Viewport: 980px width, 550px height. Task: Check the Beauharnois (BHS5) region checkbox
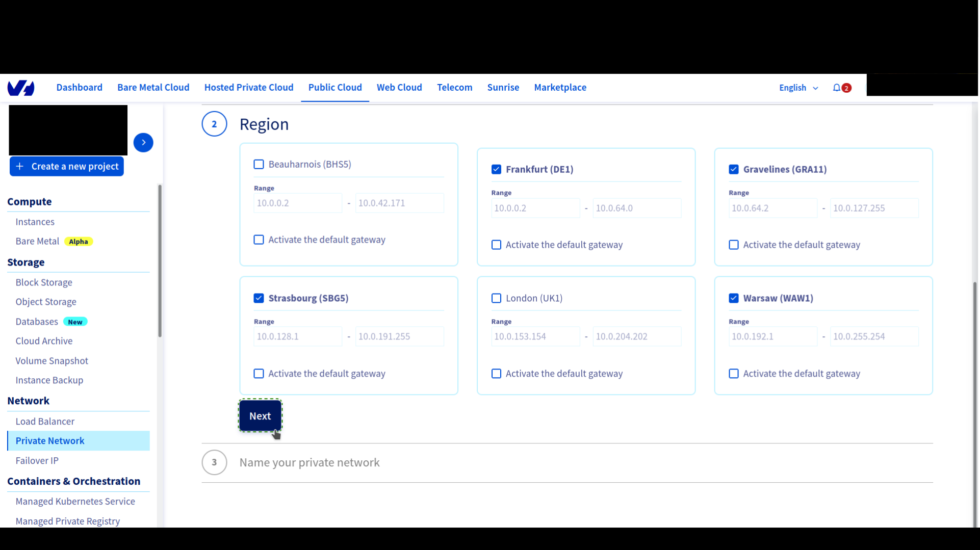[x=259, y=164]
